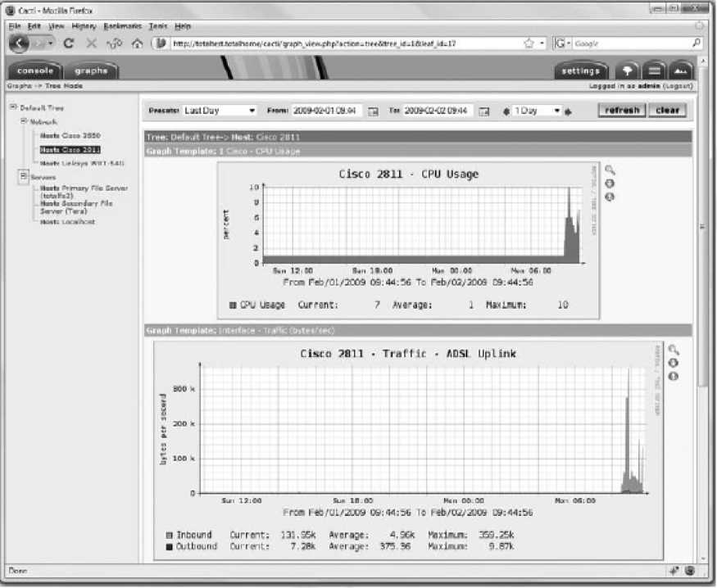Click the clear button

(x=668, y=110)
